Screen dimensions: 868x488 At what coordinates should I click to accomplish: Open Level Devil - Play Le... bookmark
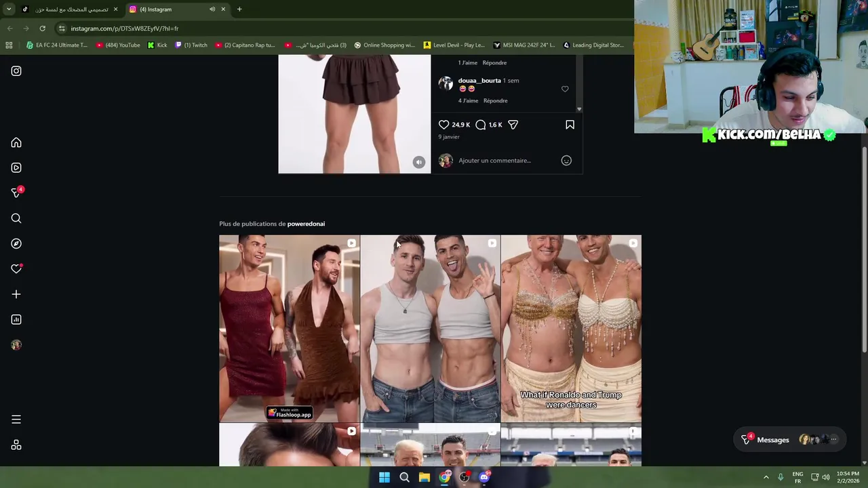click(454, 45)
